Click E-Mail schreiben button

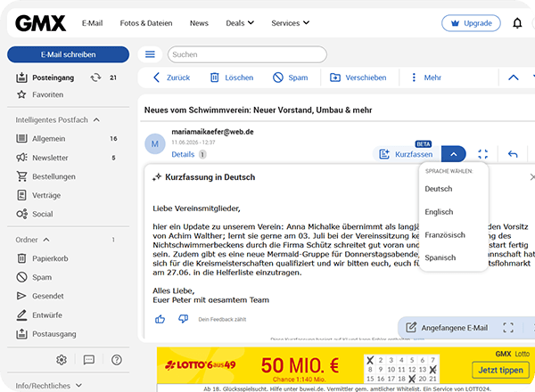coord(69,54)
